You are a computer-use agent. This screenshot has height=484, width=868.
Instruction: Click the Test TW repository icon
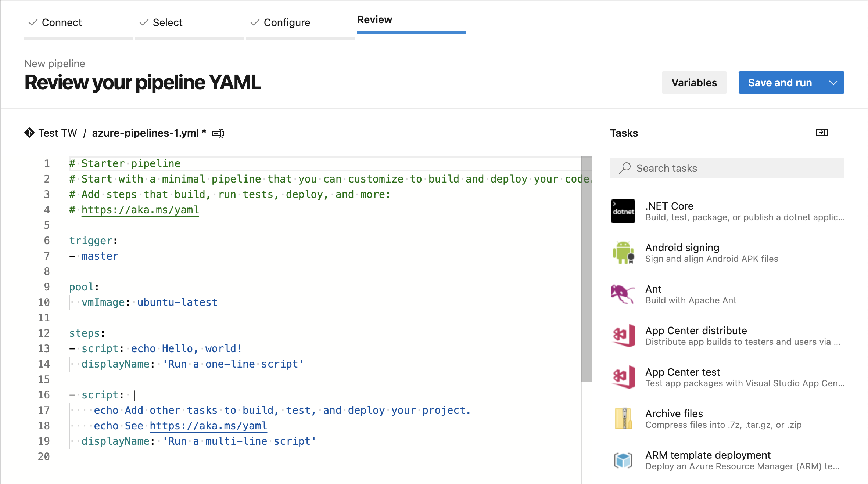29,133
